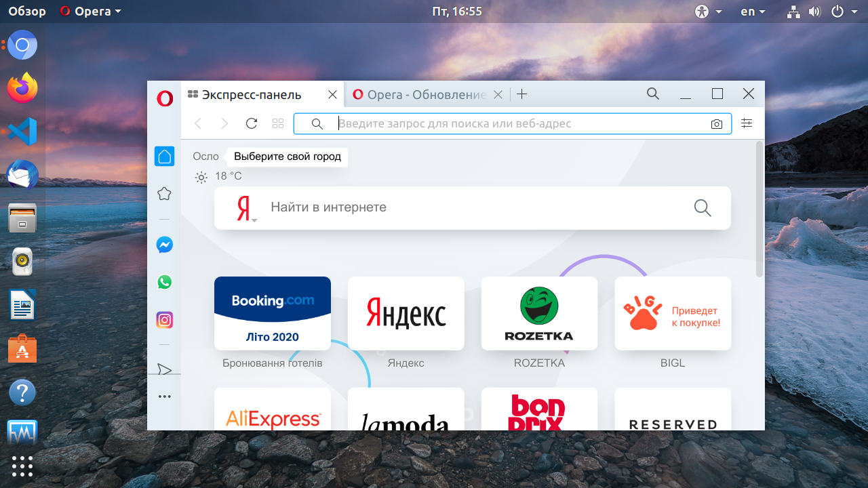Open the en keyboard layout dropdown
Screen dimensions: 868x488
(x=753, y=11)
